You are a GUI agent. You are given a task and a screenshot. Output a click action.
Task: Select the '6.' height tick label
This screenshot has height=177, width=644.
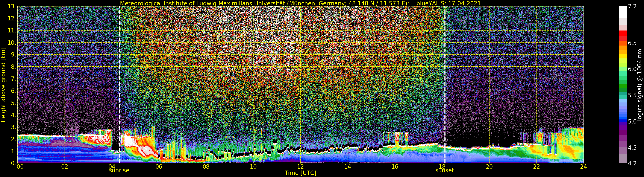click(x=14, y=91)
